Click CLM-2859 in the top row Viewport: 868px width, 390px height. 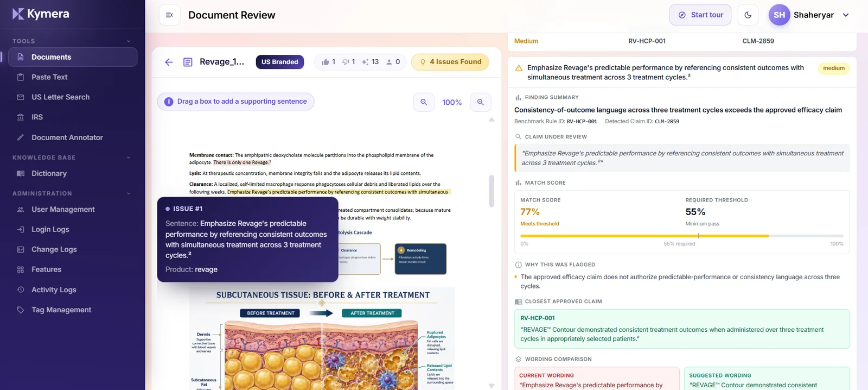(x=758, y=41)
